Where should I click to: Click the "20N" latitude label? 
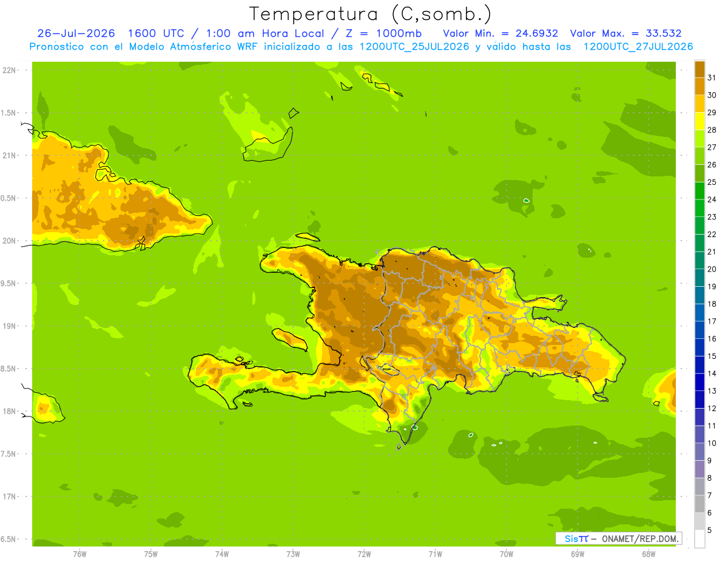[10, 241]
